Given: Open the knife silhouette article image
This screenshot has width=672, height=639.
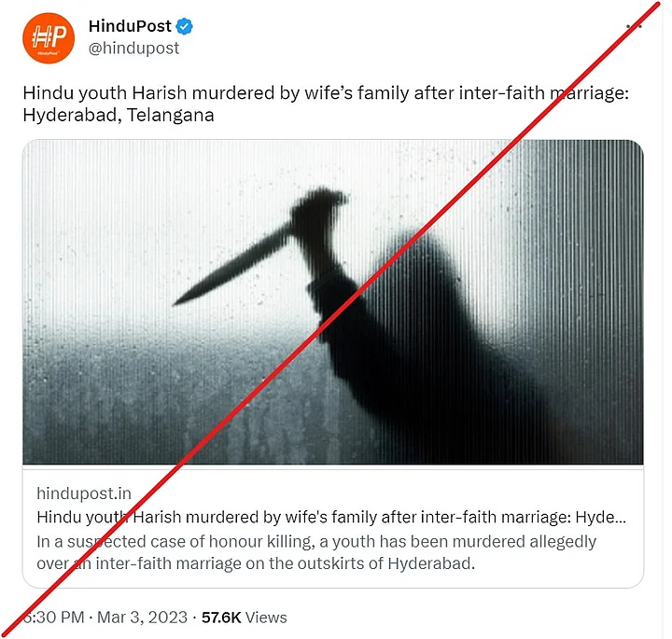Looking at the screenshot, I should [333, 302].
